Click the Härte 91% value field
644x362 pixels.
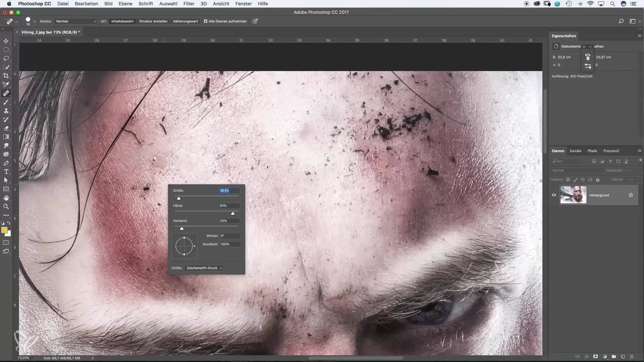(229, 205)
